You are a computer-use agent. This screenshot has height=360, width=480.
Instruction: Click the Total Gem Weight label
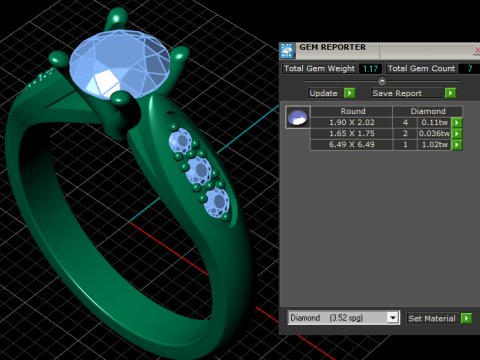pos(319,69)
